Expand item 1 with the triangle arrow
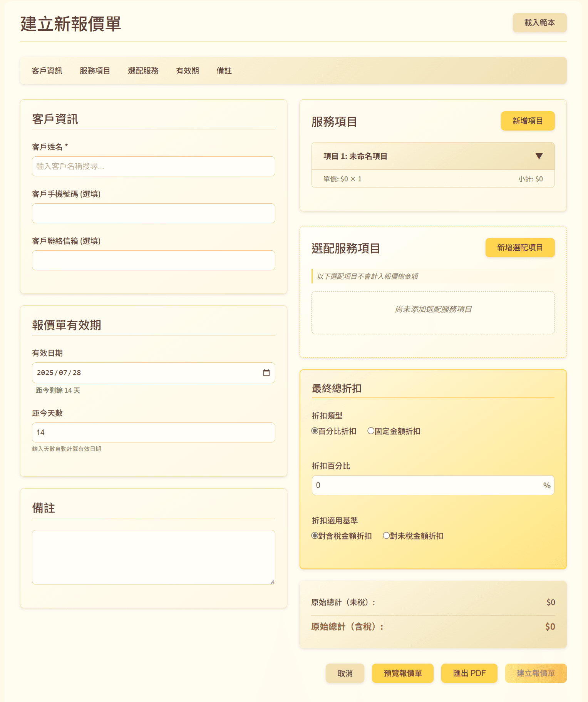The image size is (588, 702). click(x=539, y=156)
